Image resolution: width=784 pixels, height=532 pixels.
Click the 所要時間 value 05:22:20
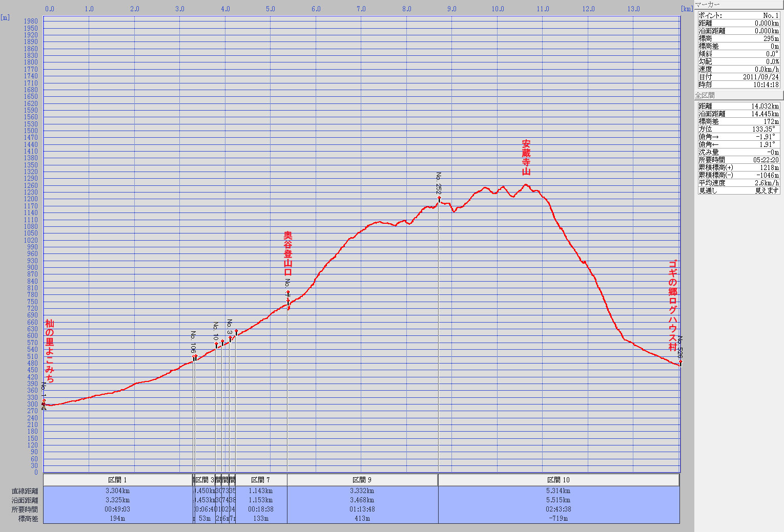(766, 160)
